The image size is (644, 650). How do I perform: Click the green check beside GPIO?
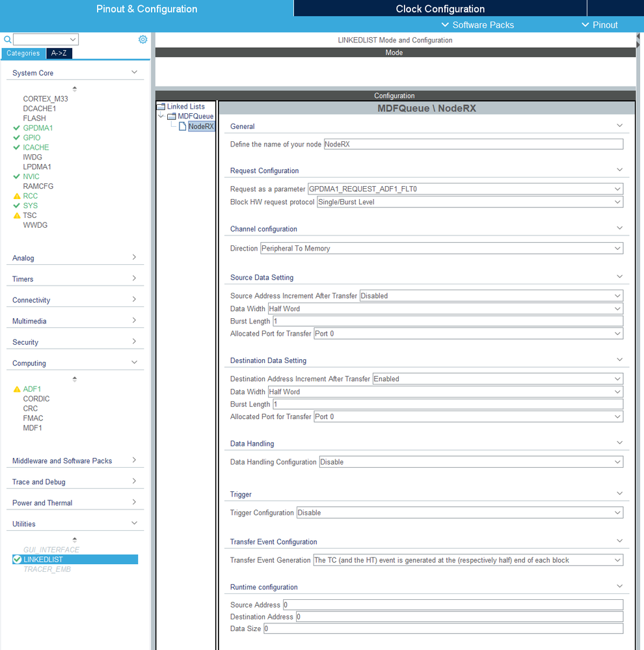pyautogui.click(x=16, y=137)
